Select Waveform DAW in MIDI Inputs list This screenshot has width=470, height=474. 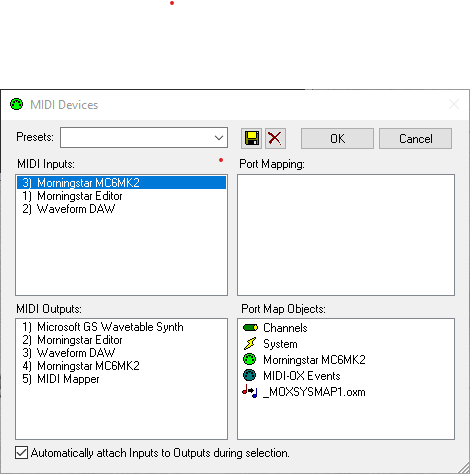[121, 209]
